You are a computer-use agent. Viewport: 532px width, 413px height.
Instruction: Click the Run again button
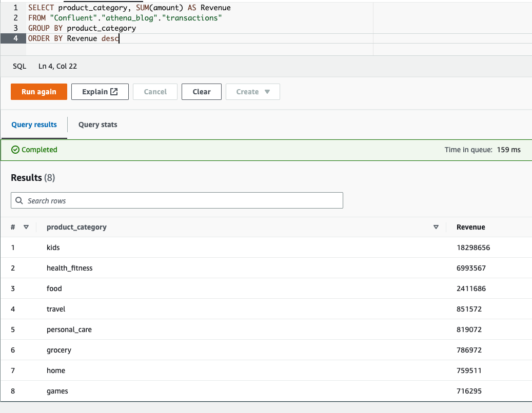click(38, 91)
